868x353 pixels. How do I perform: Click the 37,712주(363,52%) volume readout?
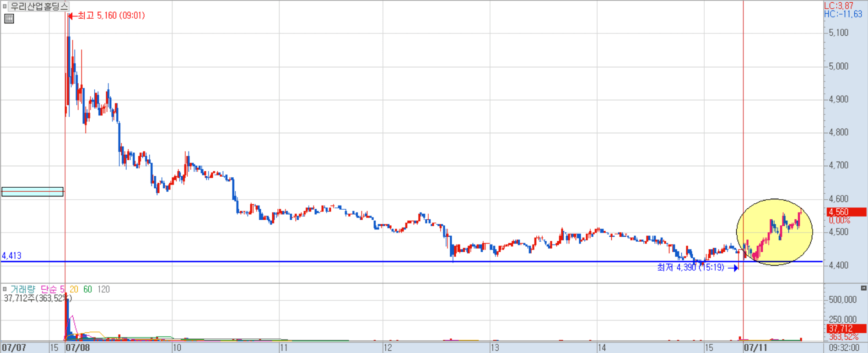tap(38, 299)
